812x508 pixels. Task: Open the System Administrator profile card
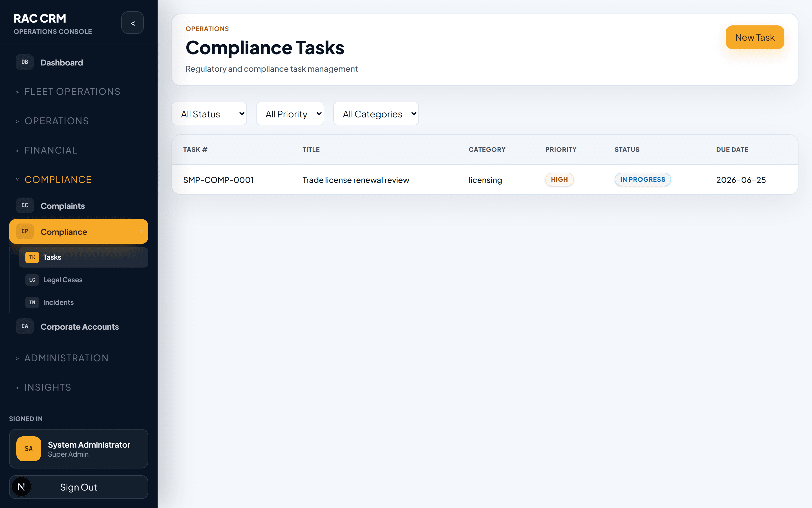tap(78, 448)
